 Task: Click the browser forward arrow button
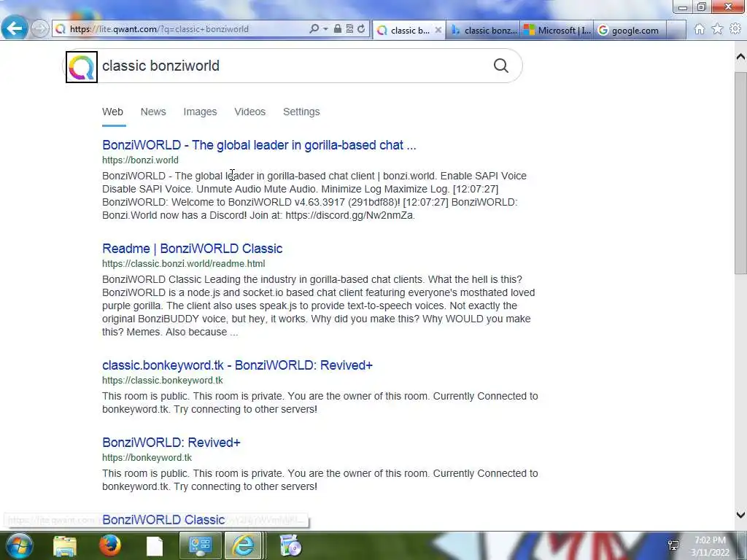point(39,29)
